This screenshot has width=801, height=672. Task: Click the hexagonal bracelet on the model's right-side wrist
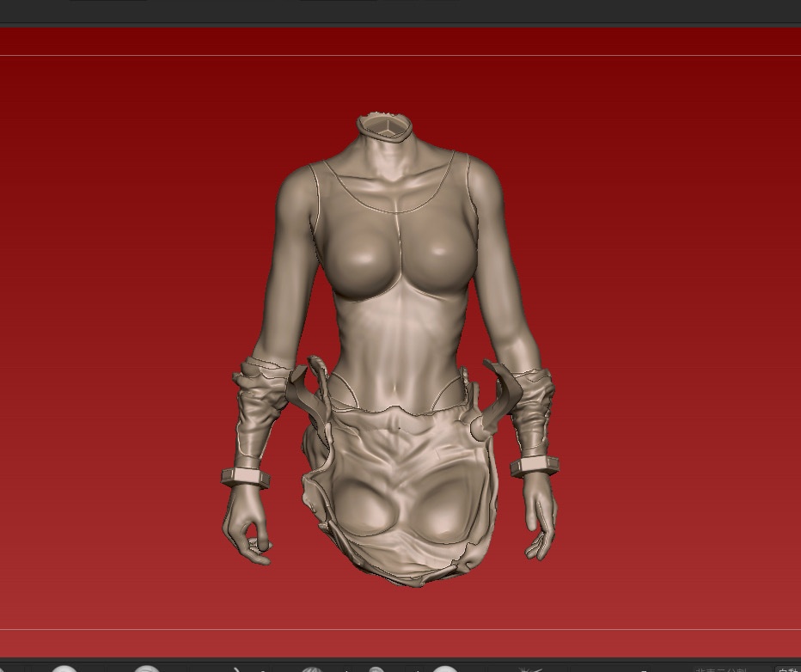coord(535,467)
